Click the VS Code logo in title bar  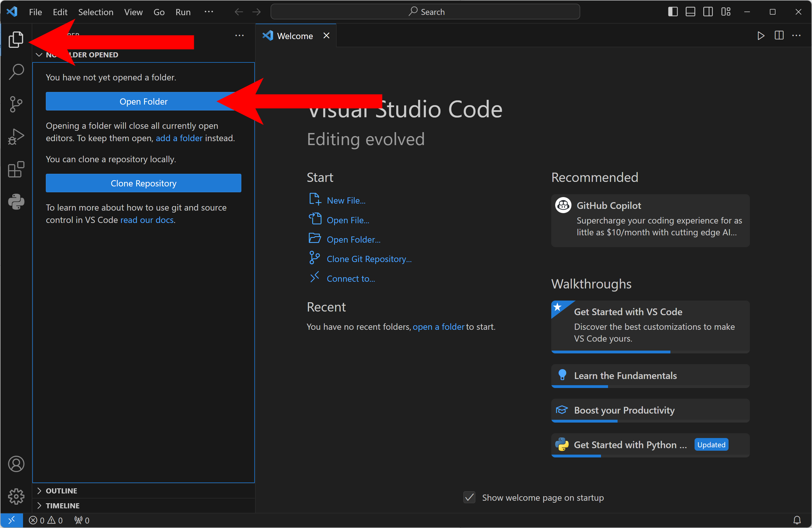coord(12,12)
